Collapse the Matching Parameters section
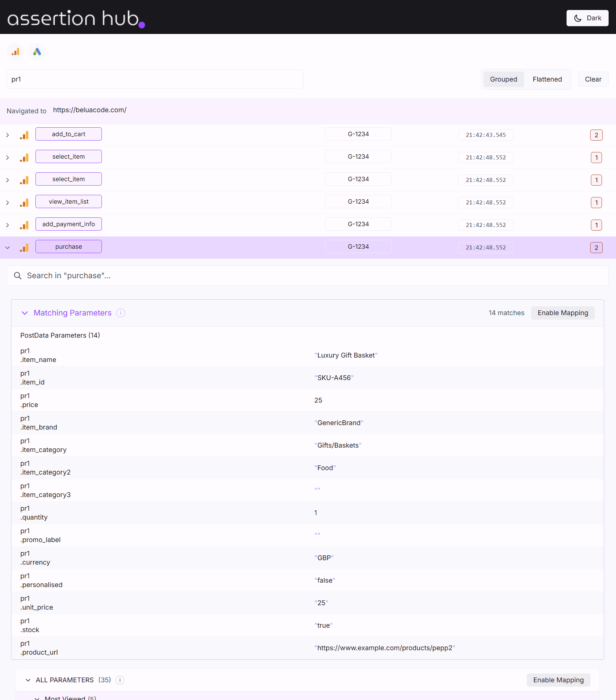Viewport: 616px width, 700px height. (x=25, y=313)
